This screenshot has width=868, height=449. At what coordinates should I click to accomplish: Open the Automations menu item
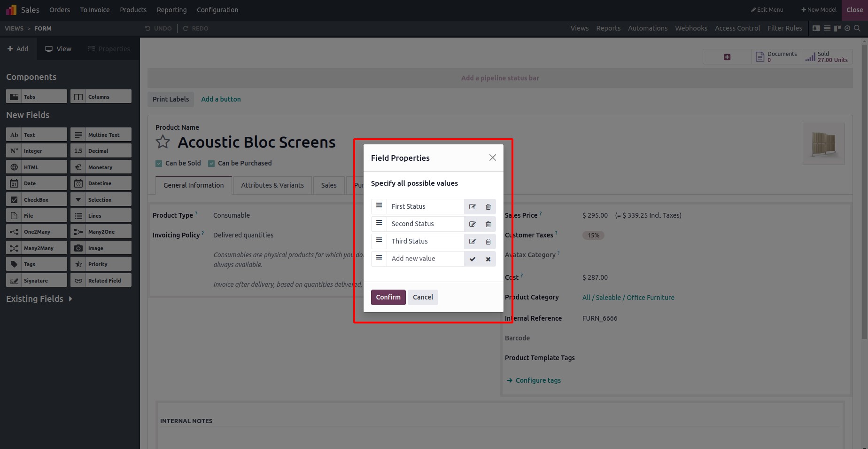click(x=648, y=28)
